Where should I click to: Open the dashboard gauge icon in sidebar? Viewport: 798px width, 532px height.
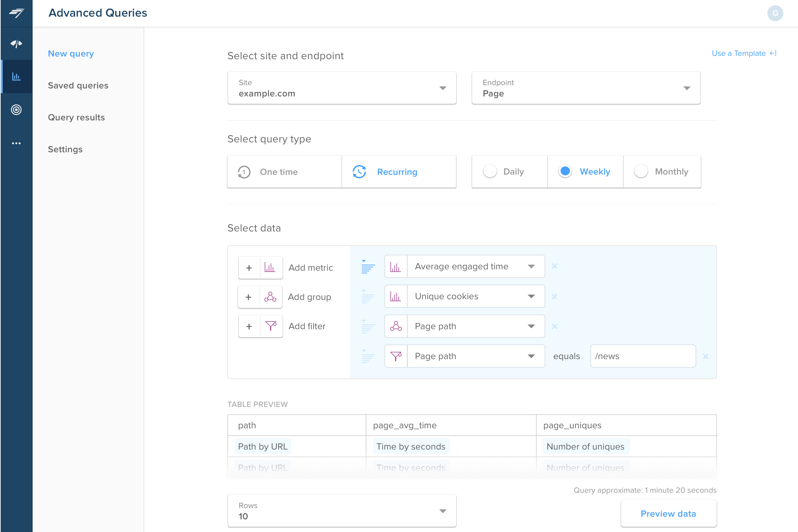(x=16, y=44)
